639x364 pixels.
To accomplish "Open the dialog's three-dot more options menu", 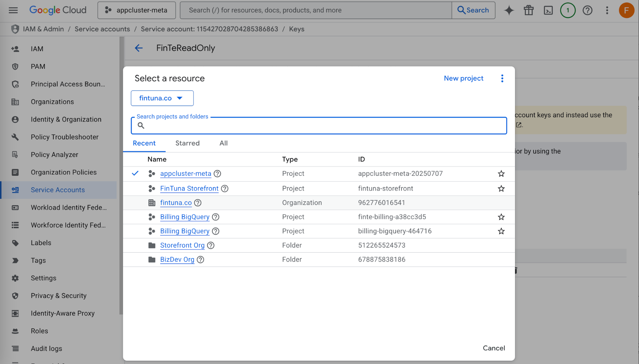I will point(502,78).
